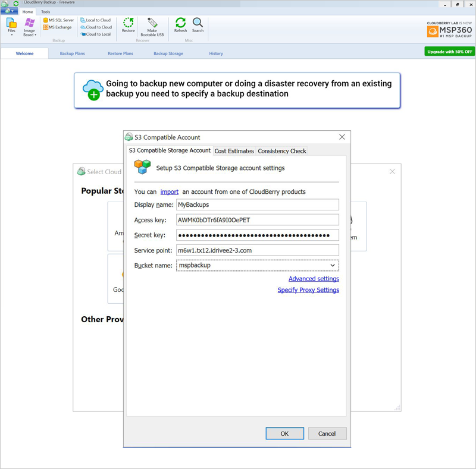Open the Consistency Check tab
Image resolution: width=476 pixels, height=469 pixels.
tap(282, 151)
